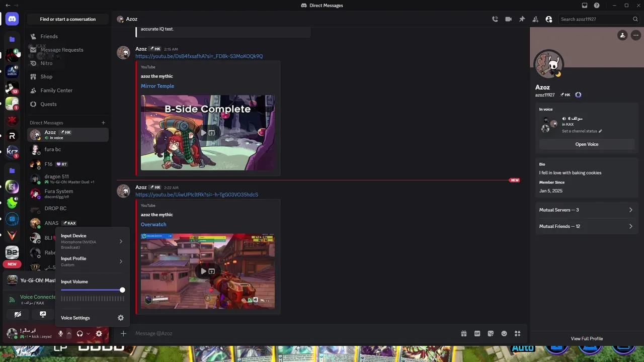Open the F16 conversation
Viewport: 644px width, 362px height.
coord(68,164)
